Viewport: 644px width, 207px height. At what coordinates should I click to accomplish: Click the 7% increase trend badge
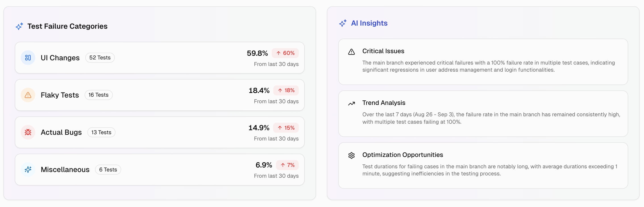(x=287, y=165)
